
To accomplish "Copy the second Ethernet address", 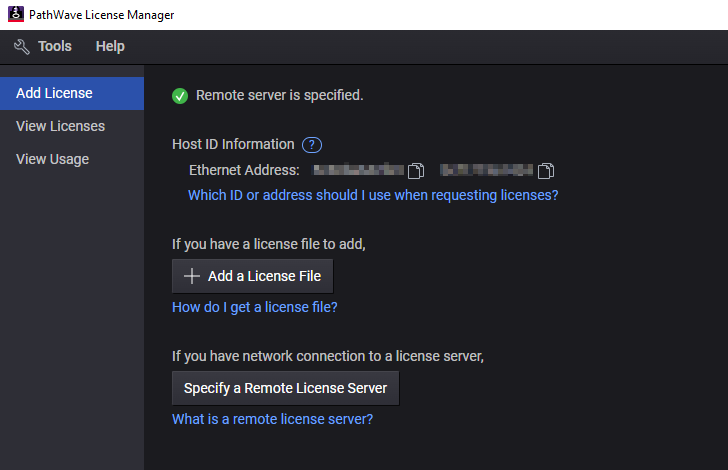I will pyautogui.click(x=546, y=171).
